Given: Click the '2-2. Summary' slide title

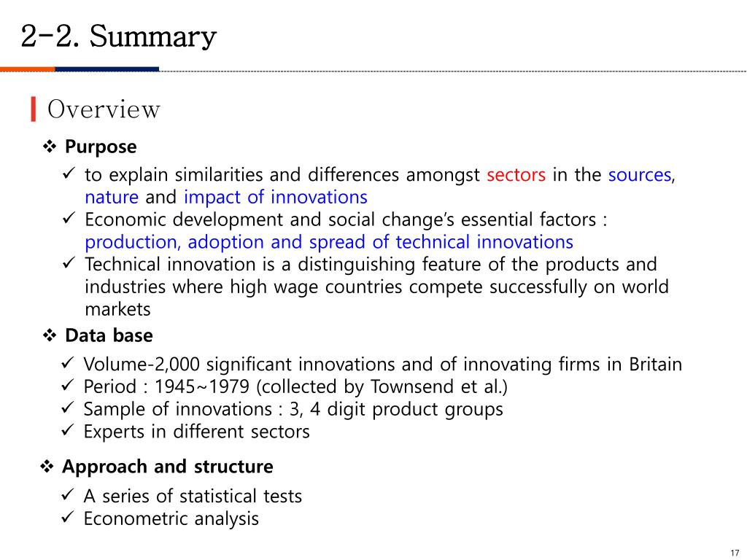Looking at the screenshot, I should coord(119,36).
